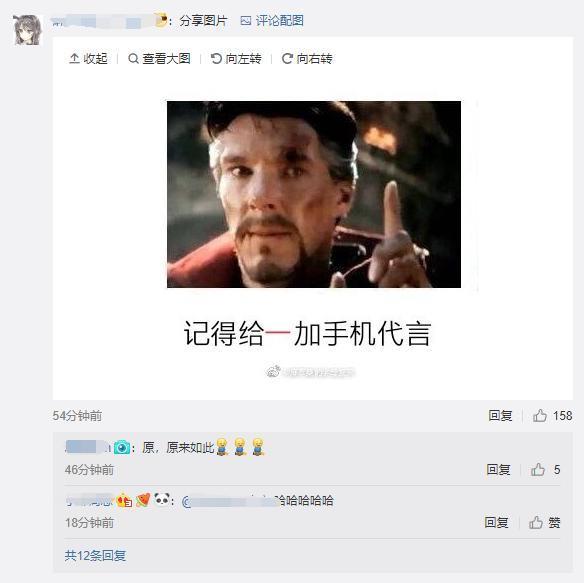The height and width of the screenshot is (583, 584).
Task: Reply to the 哈哈哈哈哈 comment
Action: pyautogui.click(x=496, y=522)
